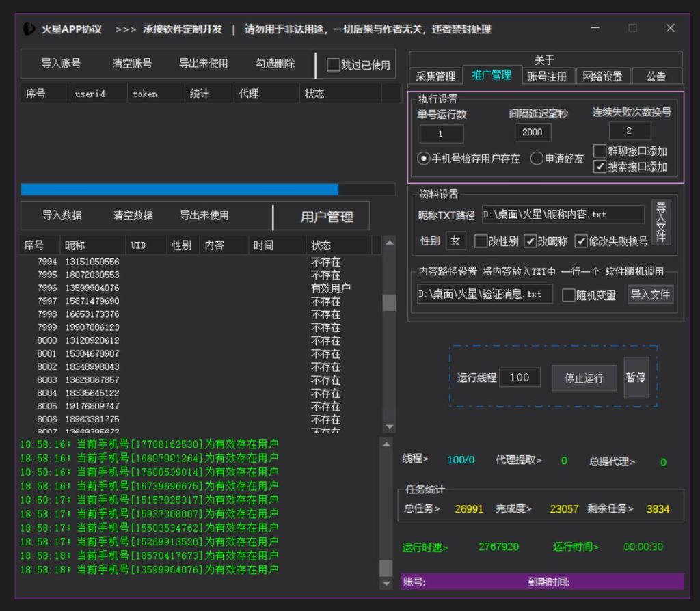Enable the 随机变量 checkbox
The width and height of the screenshot is (700, 611).
(568, 295)
